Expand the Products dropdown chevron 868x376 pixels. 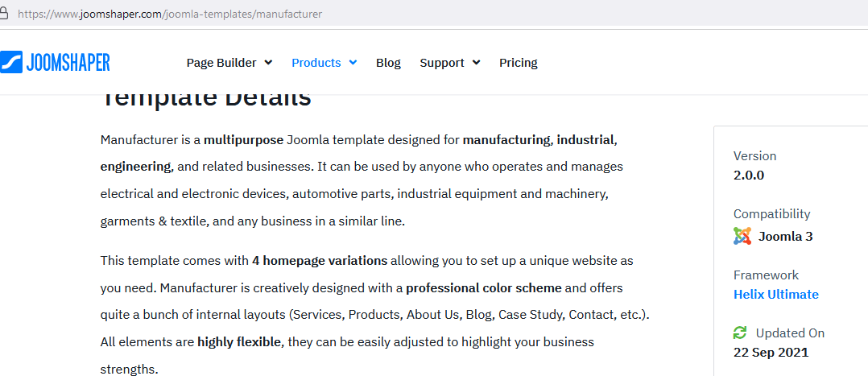pyautogui.click(x=353, y=63)
